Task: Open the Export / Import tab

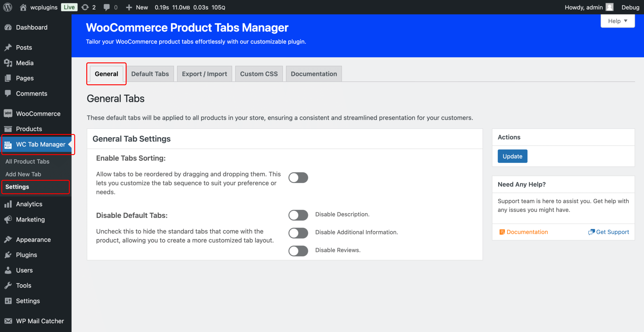Action: [x=204, y=74]
